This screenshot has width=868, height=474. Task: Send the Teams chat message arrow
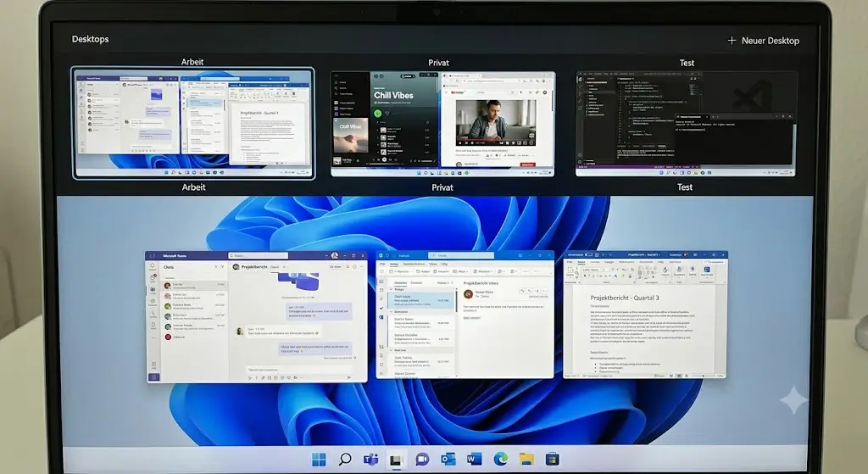pyautogui.click(x=348, y=377)
